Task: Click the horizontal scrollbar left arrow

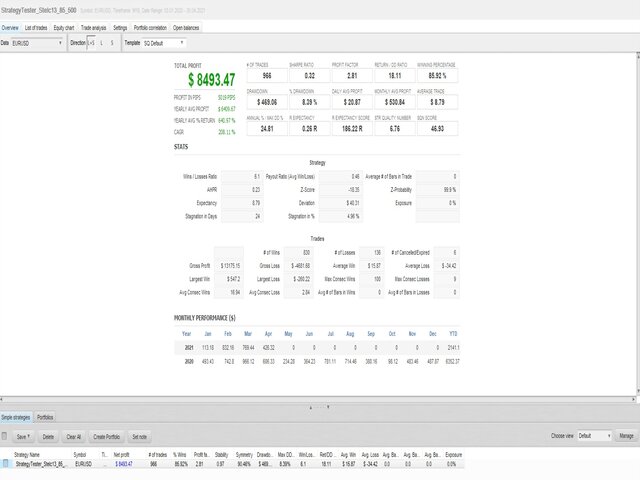Action: [2, 399]
